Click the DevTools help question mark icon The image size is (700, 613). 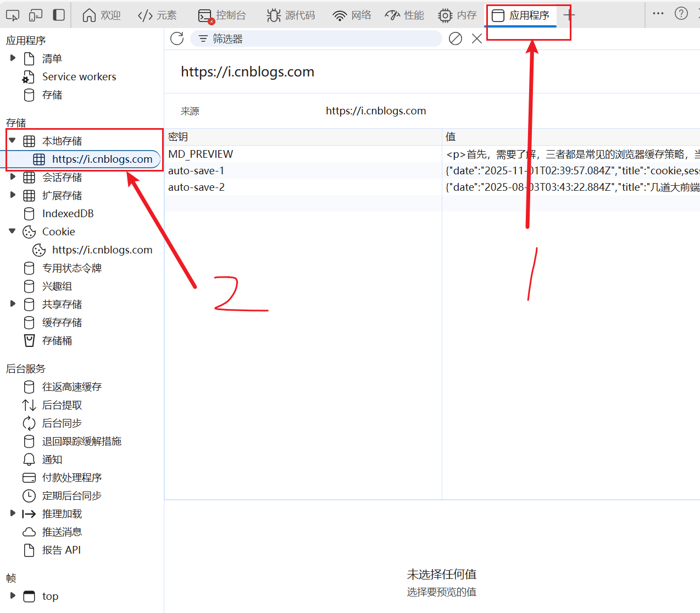[681, 13]
